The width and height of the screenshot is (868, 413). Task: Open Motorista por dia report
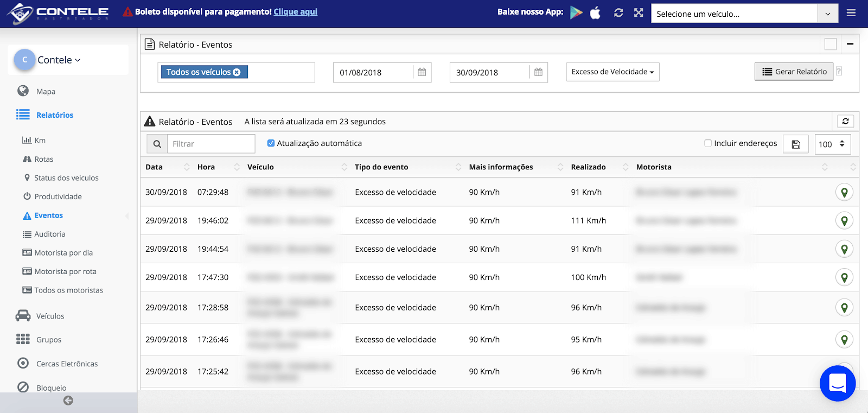coord(63,253)
